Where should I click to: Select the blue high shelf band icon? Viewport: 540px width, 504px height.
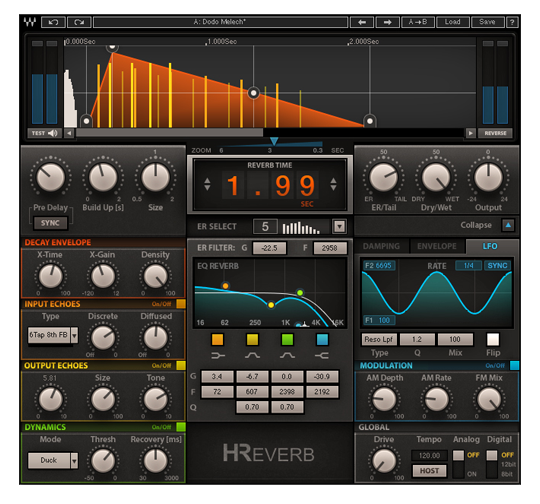(x=322, y=339)
